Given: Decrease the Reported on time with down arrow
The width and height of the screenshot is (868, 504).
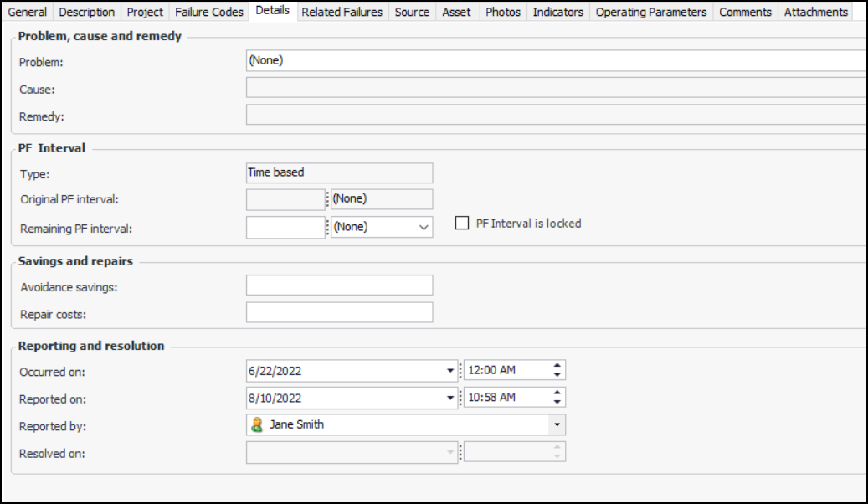Looking at the screenshot, I should click(x=557, y=402).
